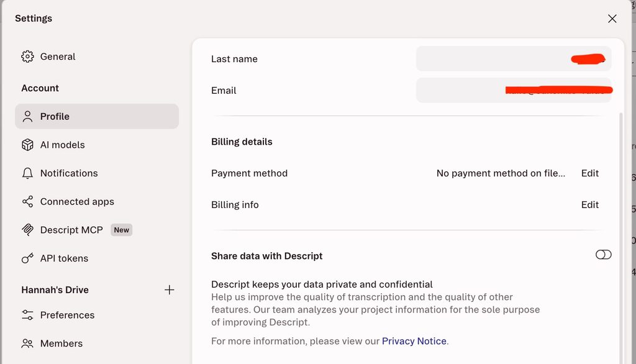The image size is (636, 364).
Task: Click the Email input field
Action: [x=514, y=90]
